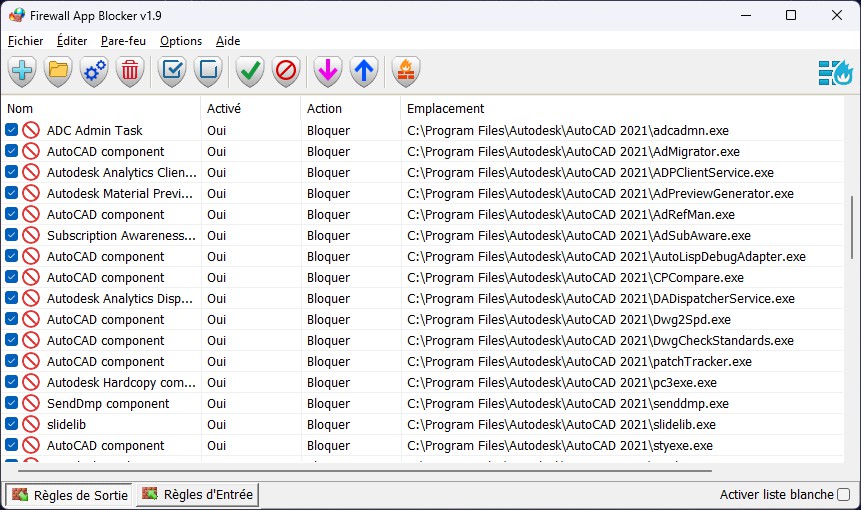861x510 pixels.
Task: Sort by the Activé column header
Action: (x=251, y=109)
